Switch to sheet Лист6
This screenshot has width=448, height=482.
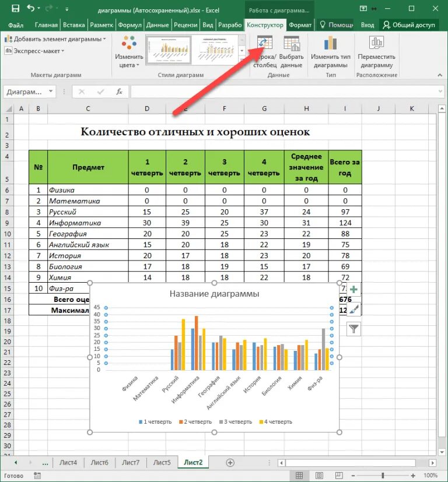99,462
